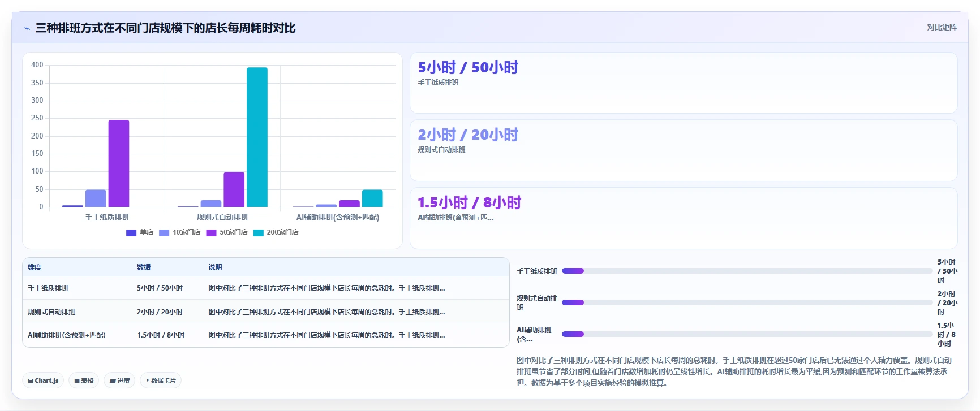The image size is (980, 411).
Task: Select the 50家门店 purple bar for 手工纸质排班
Action: click(x=119, y=163)
